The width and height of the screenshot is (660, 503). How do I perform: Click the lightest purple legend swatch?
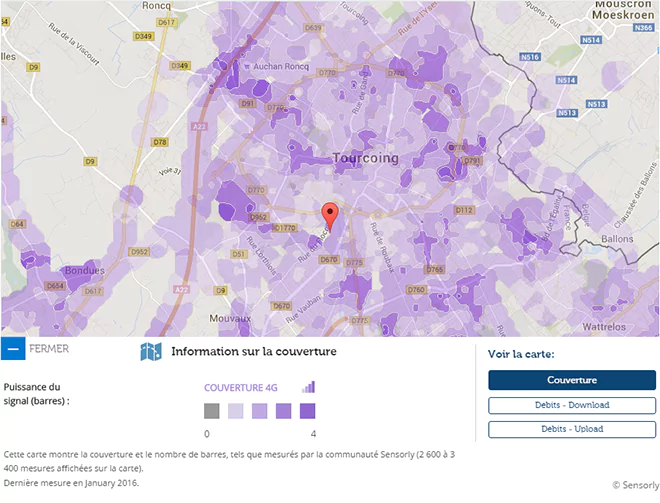(x=236, y=411)
